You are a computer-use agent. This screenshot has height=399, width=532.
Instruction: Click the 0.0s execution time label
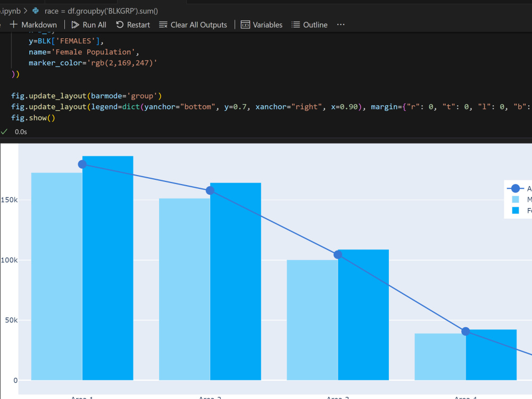click(x=21, y=131)
